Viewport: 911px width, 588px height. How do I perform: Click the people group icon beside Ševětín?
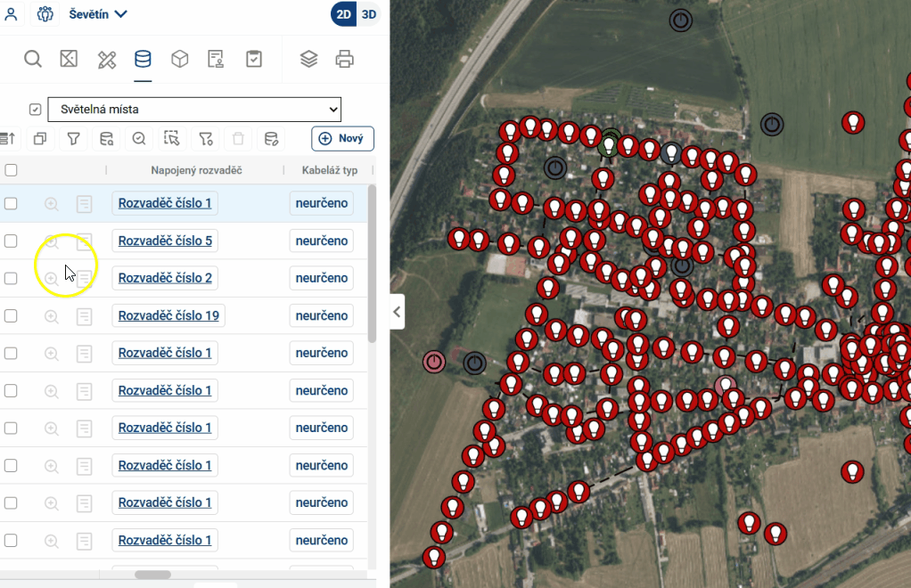pyautogui.click(x=45, y=14)
